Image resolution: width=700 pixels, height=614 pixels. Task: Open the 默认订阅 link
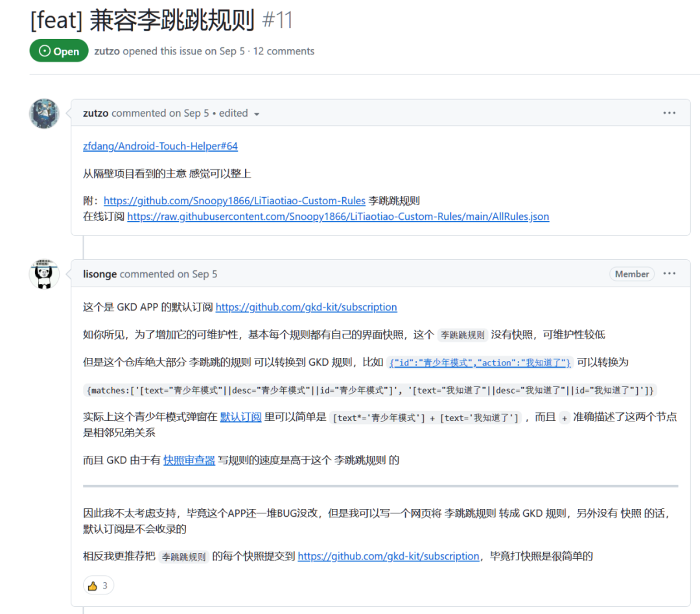[x=240, y=417]
